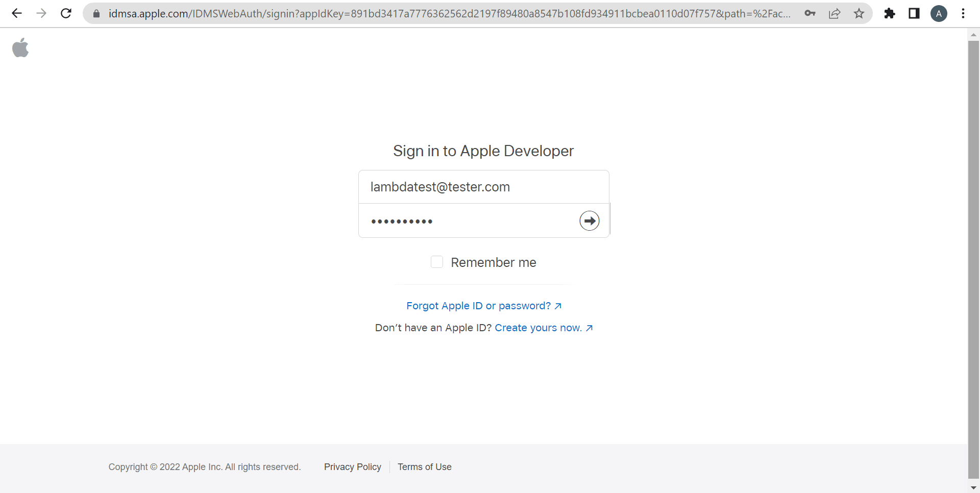Image resolution: width=980 pixels, height=493 pixels.
Task: Click the arrow to submit sign-in
Action: (x=590, y=220)
